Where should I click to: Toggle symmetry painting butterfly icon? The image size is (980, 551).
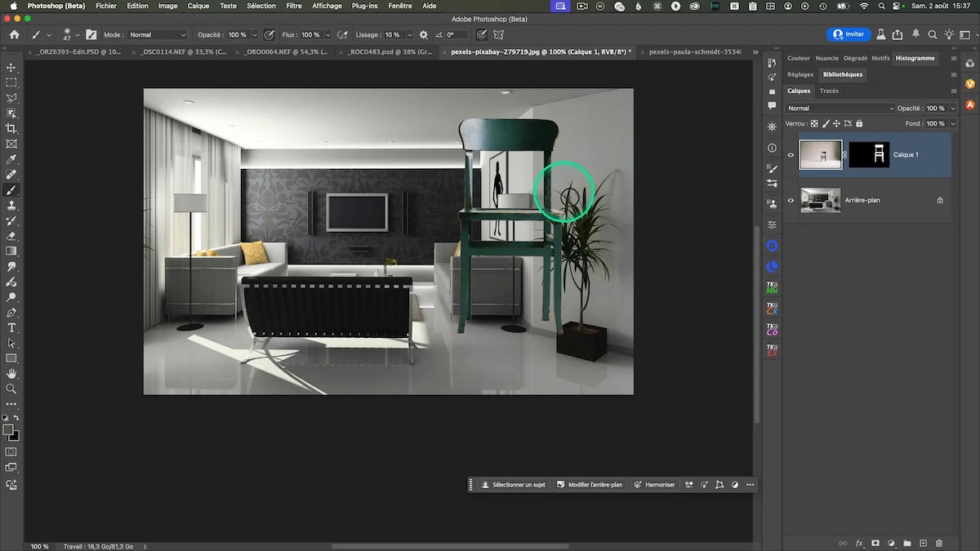tap(498, 35)
